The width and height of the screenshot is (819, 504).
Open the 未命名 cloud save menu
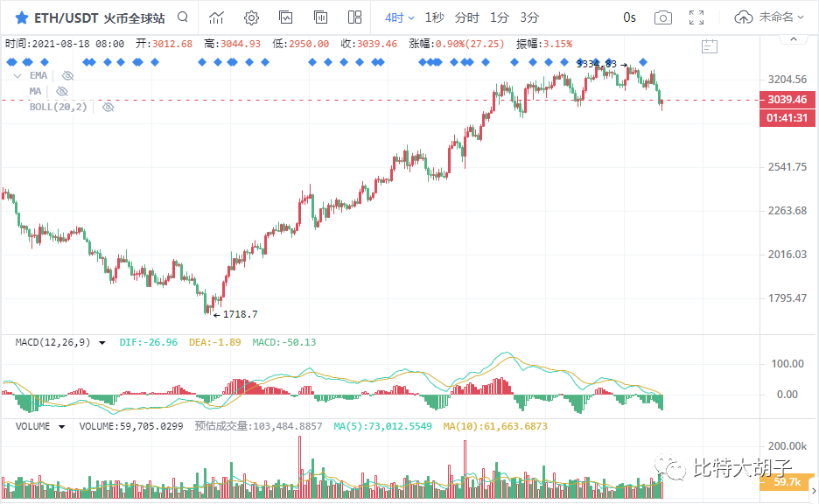point(770,17)
